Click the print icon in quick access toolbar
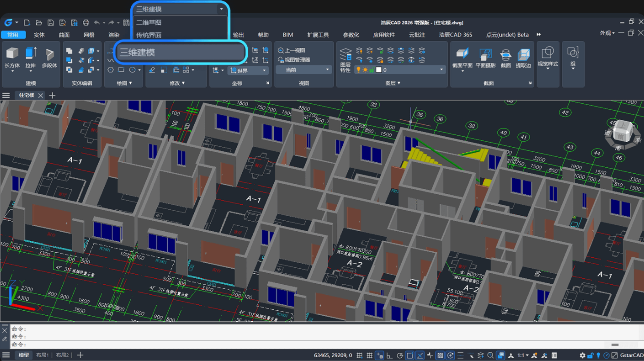Viewport: 644px width, 361px height. (x=86, y=22)
